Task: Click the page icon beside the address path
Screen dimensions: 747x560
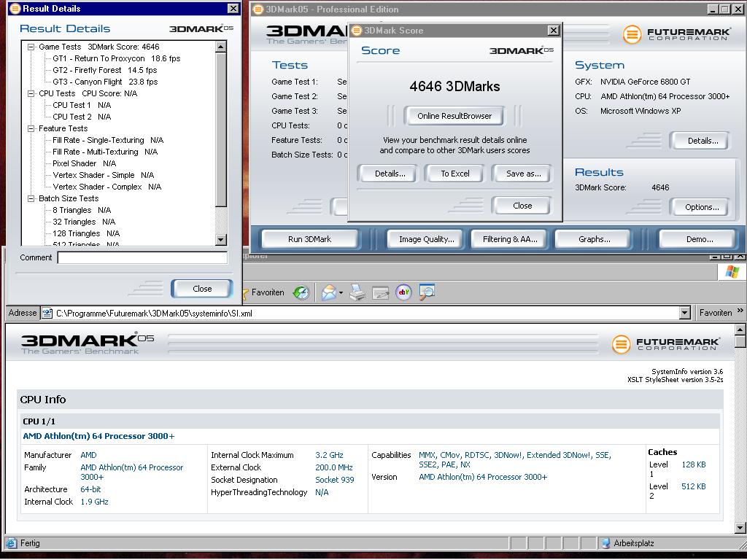Action: pyautogui.click(x=47, y=313)
